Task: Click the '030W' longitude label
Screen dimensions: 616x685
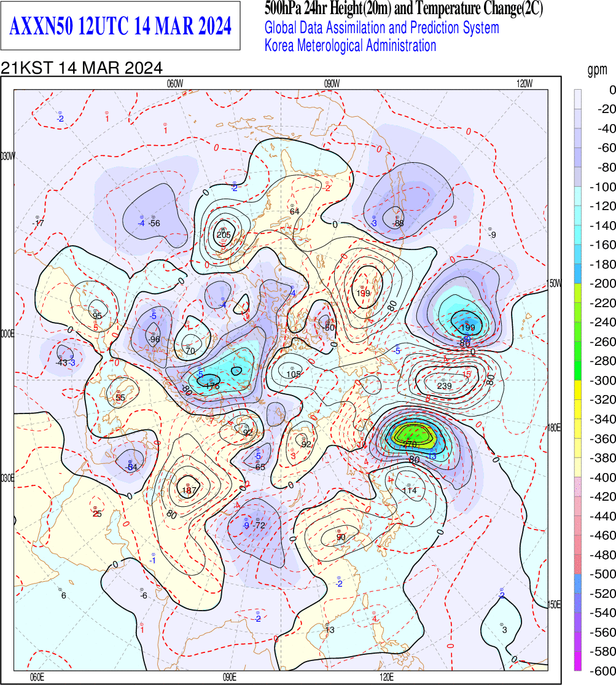Action: (x=7, y=157)
